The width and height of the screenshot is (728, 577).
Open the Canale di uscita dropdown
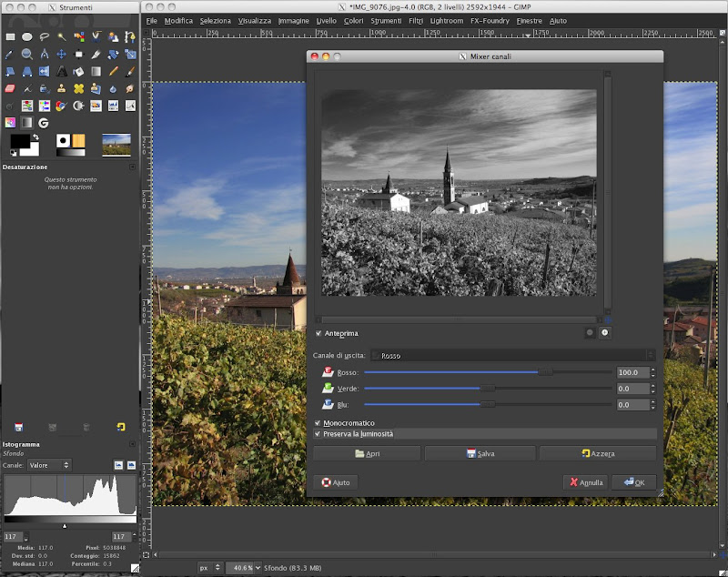click(x=514, y=355)
